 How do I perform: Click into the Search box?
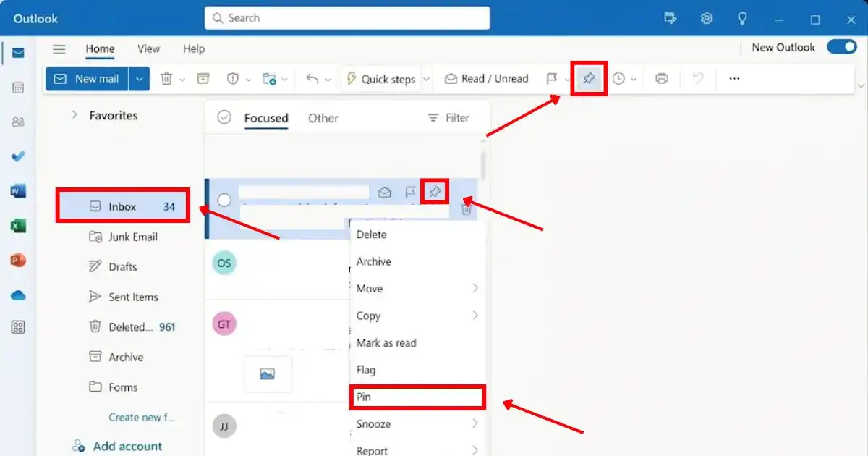point(347,18)
